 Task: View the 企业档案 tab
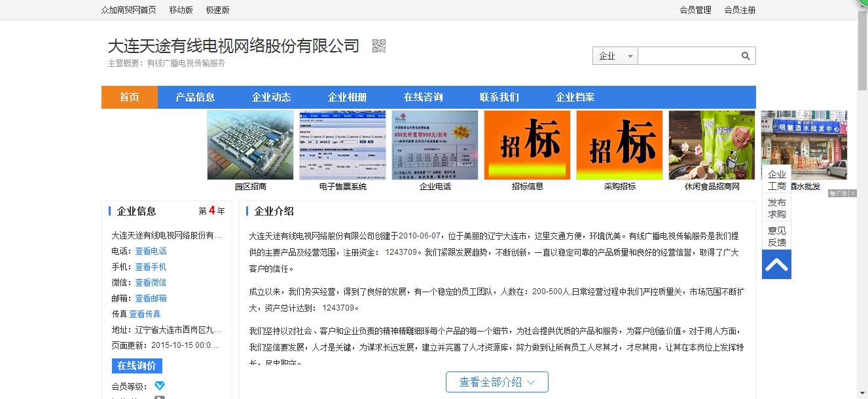[575, 97]
